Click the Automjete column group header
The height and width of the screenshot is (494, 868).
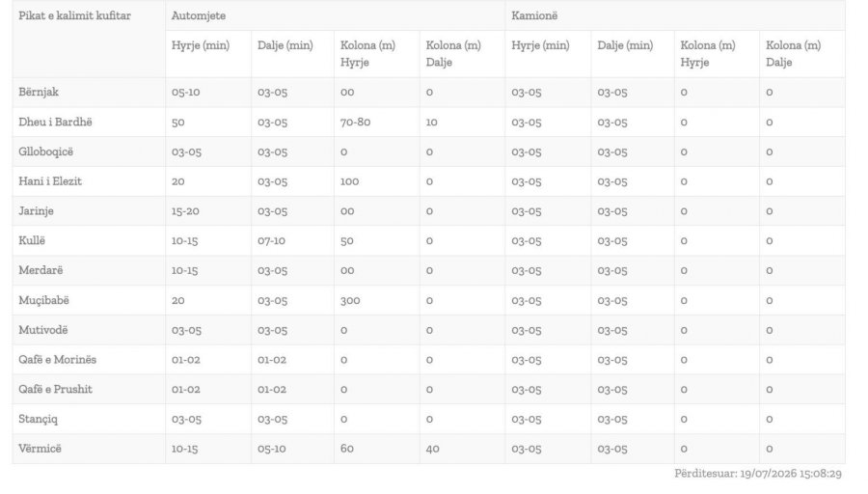click(x=198, y=15)
